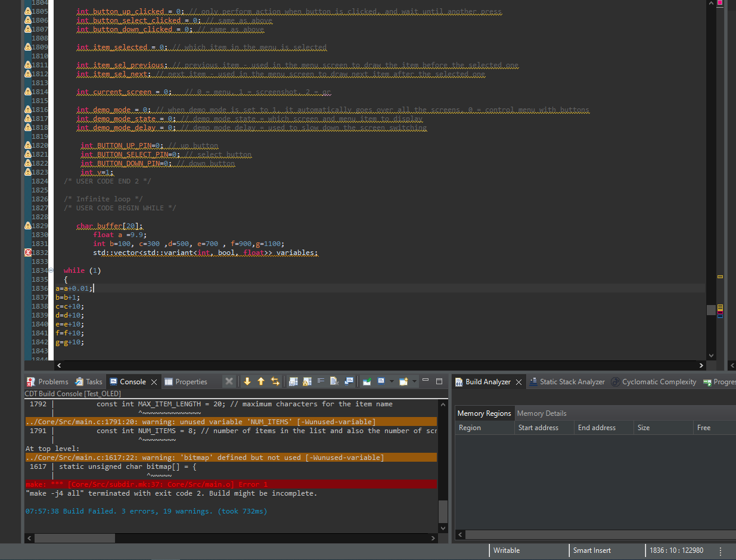Collapse the while loop fold marker
This screenshot has width=736, height=560.
[x=51, y=270]
